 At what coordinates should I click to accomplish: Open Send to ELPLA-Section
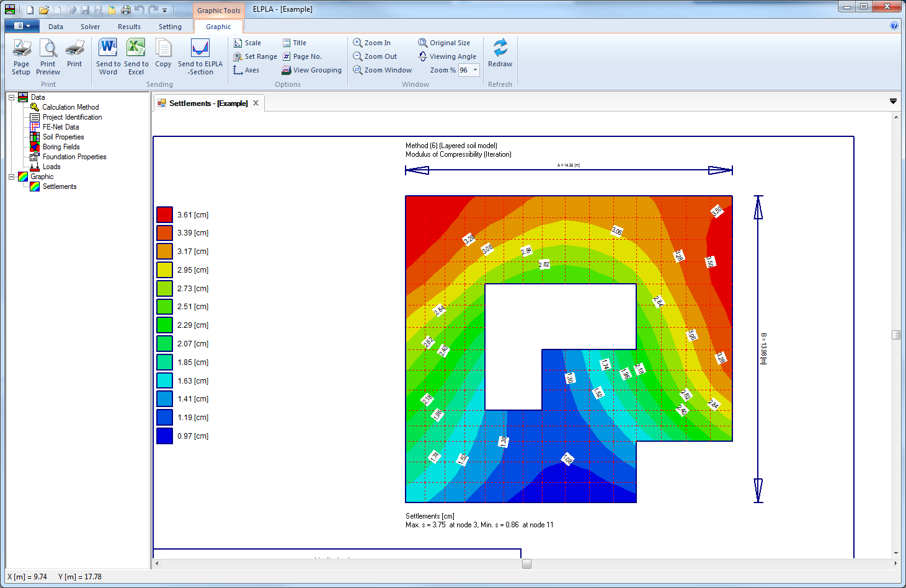click(x=200, y=56)
